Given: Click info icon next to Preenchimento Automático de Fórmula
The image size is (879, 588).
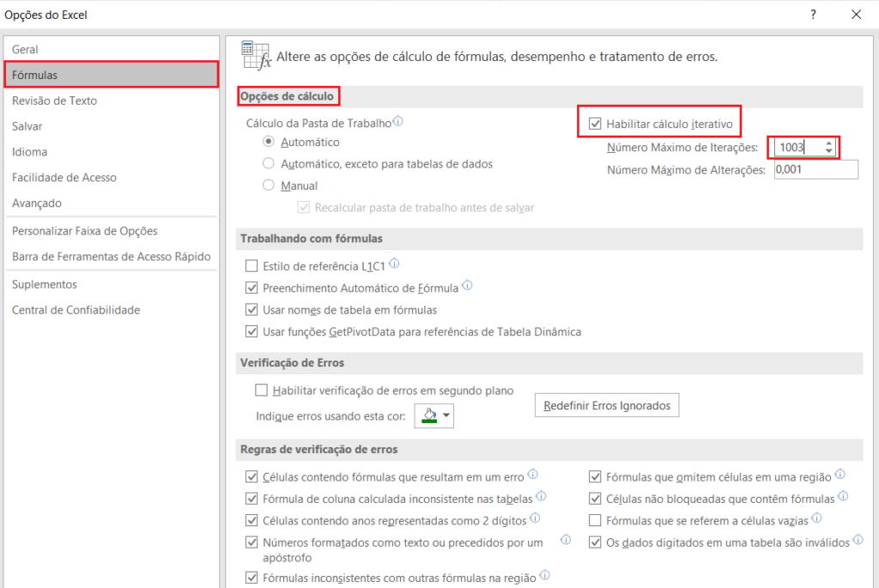Looking at the screenshot, I should coord(467,285).
